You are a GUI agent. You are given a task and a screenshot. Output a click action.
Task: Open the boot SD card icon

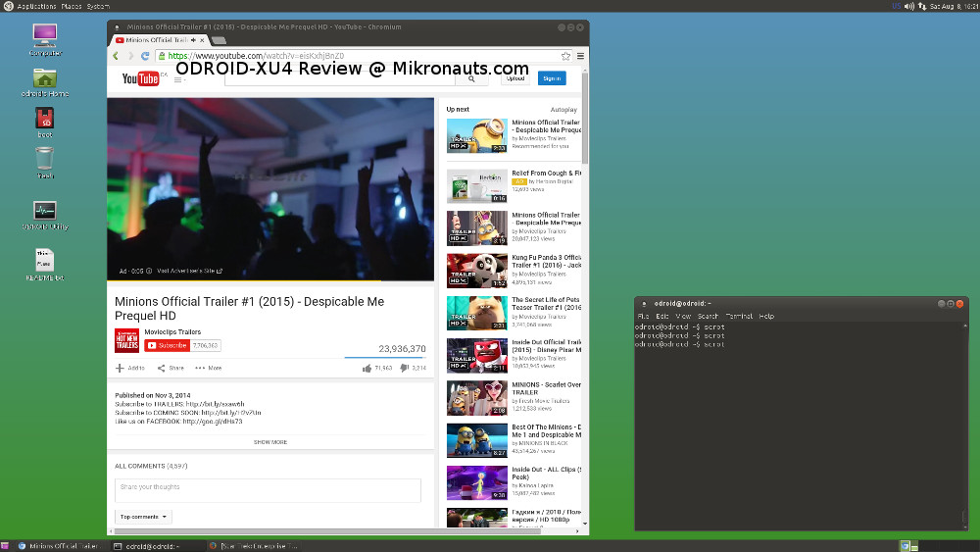[44, 119]
